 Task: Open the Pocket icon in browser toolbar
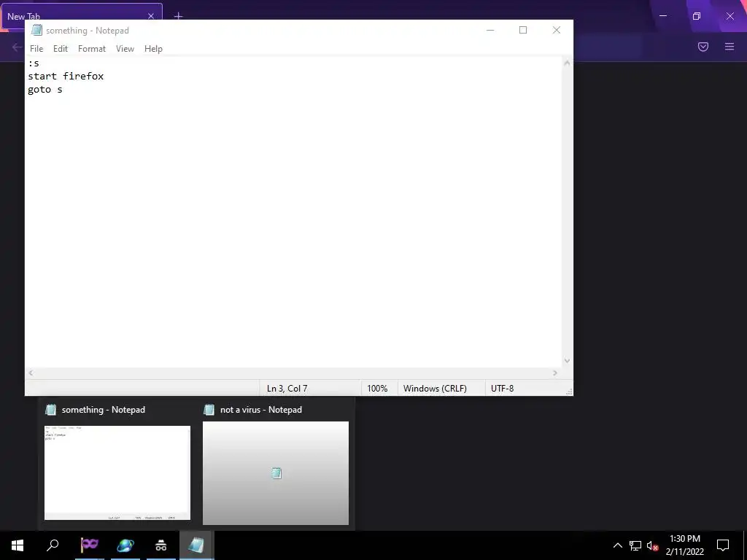click(x=703, y=47)
